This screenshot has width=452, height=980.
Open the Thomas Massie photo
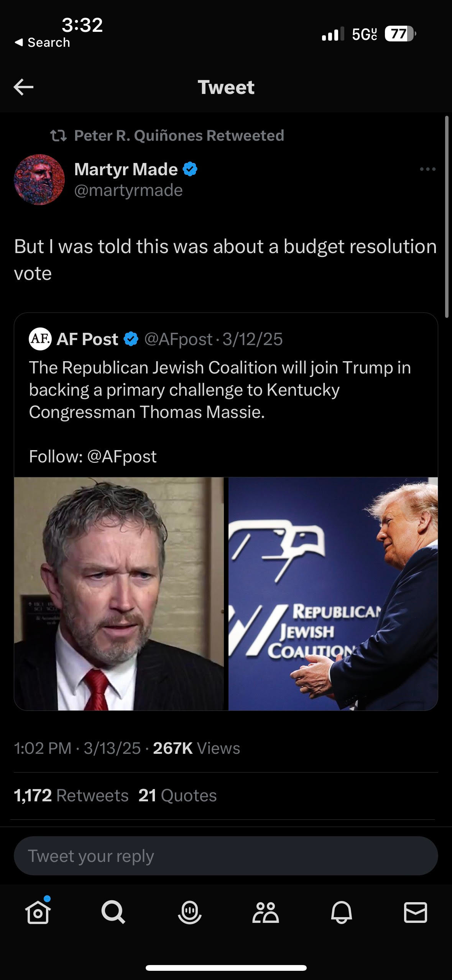point(119,594)
